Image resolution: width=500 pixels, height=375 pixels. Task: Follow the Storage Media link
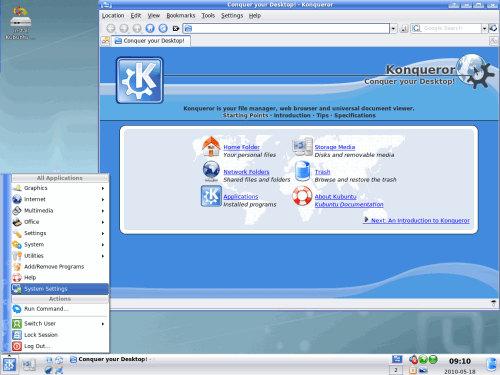coord(335,147)
